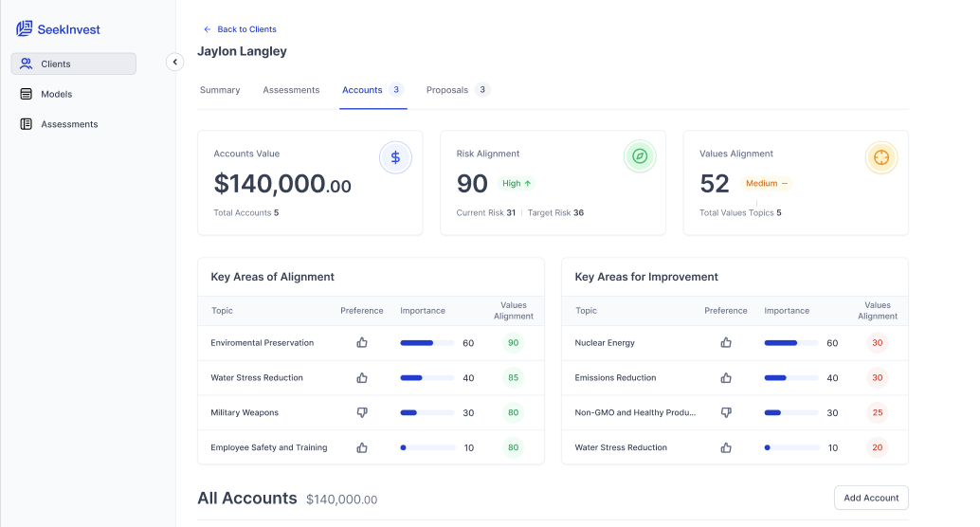Click the Current Risk 31 text
The width and height of the screenshot is (980, 527).
pyautogui.click(x=485, y=212)
